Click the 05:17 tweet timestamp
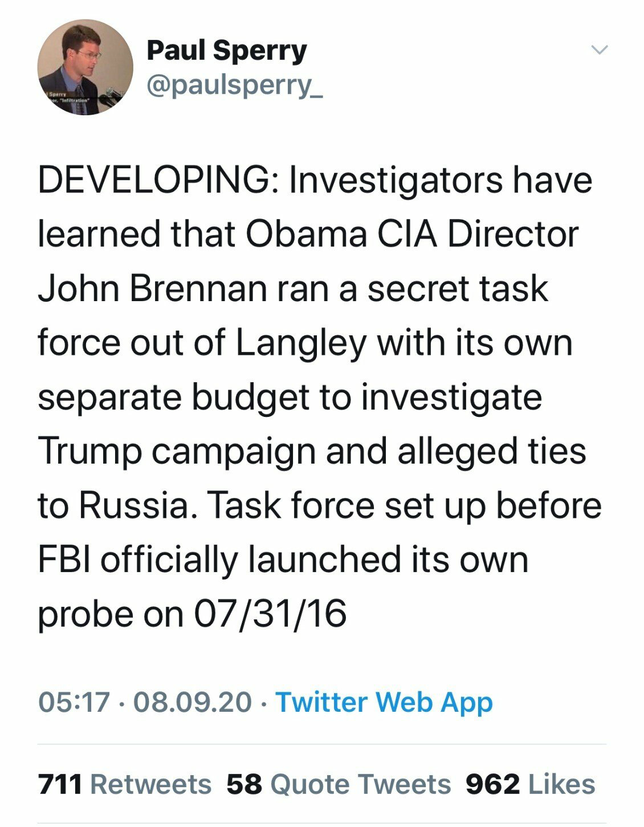The height and width of the screenshot is (827, 644). click(73, 702)
